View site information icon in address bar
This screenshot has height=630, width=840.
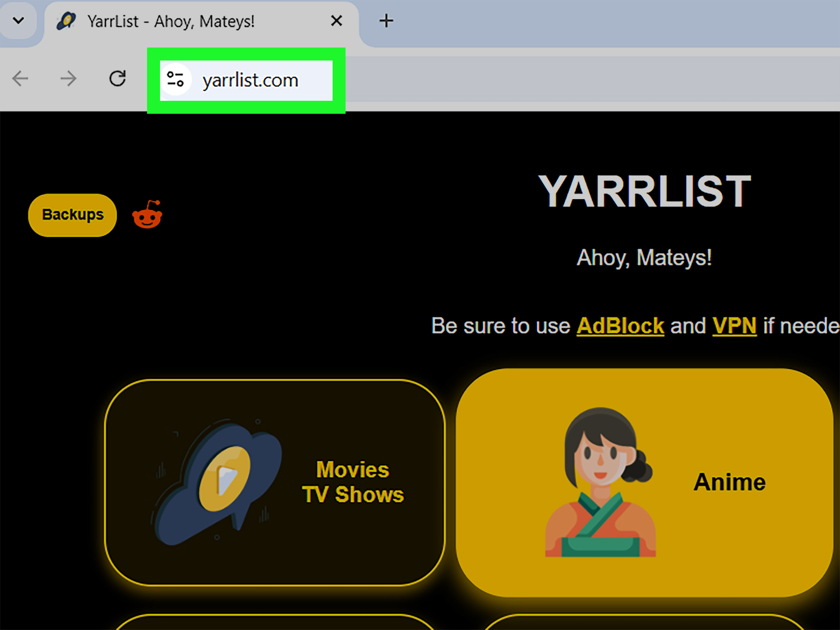[x=175, y=79]
